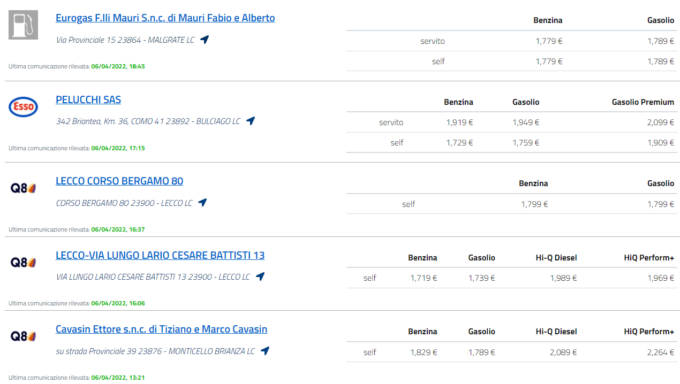Open navigation arrow for Bulciago address
This screenshot has height=384, width=680.
[x=251, y=121]
